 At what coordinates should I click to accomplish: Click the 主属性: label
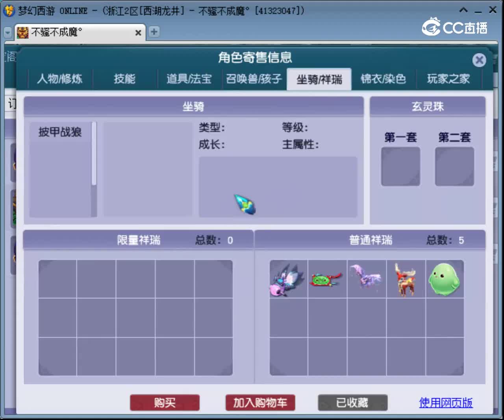tap(300, 145)
